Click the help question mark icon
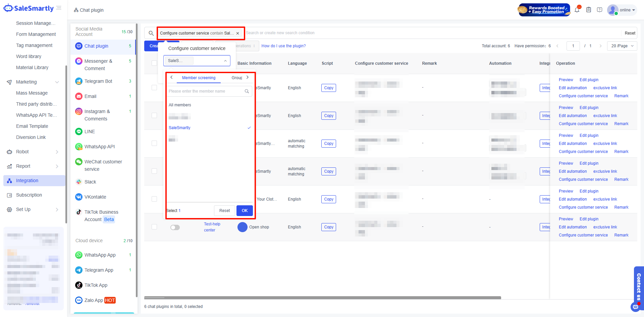Screen dimensions: 644x317 (x=600, y=10)
